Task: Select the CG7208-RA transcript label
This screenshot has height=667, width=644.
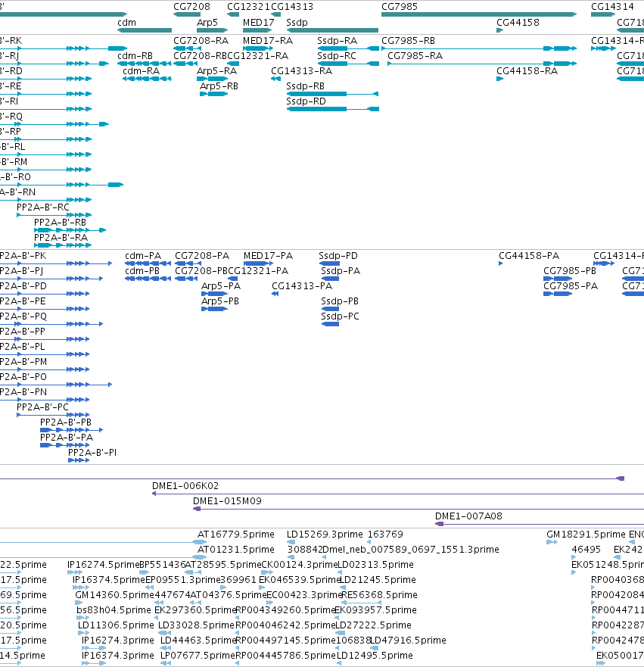Action: point(201,41)
